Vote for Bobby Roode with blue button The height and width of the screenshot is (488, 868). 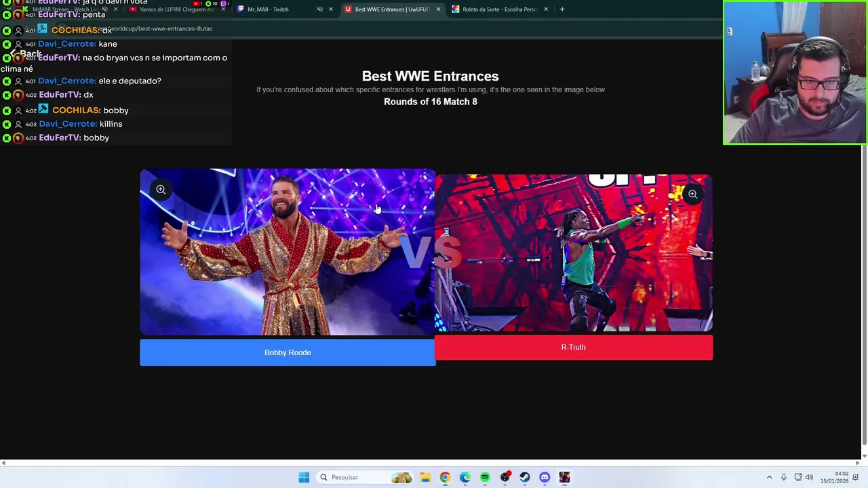288,352
